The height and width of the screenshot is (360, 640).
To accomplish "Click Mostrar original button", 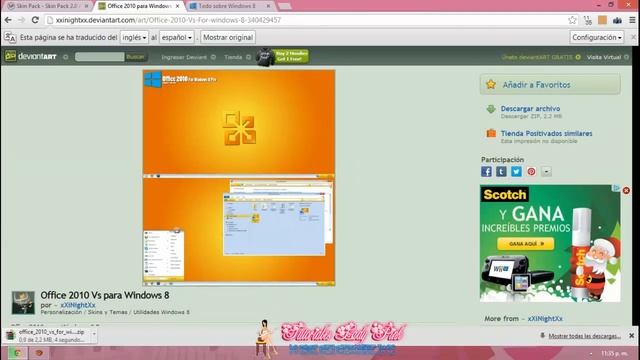I will (228, 37).
